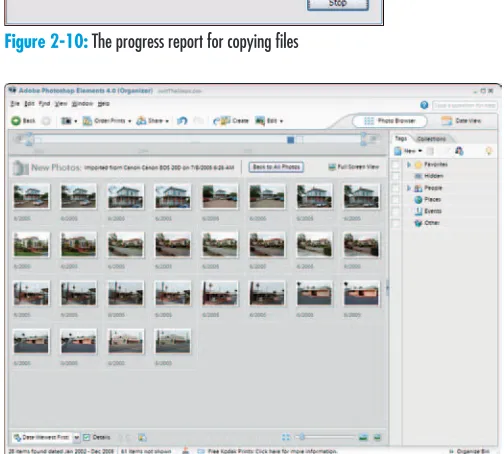
Task: Click the Find Faces for Tagging icon
Action: (x=459, y=151)
